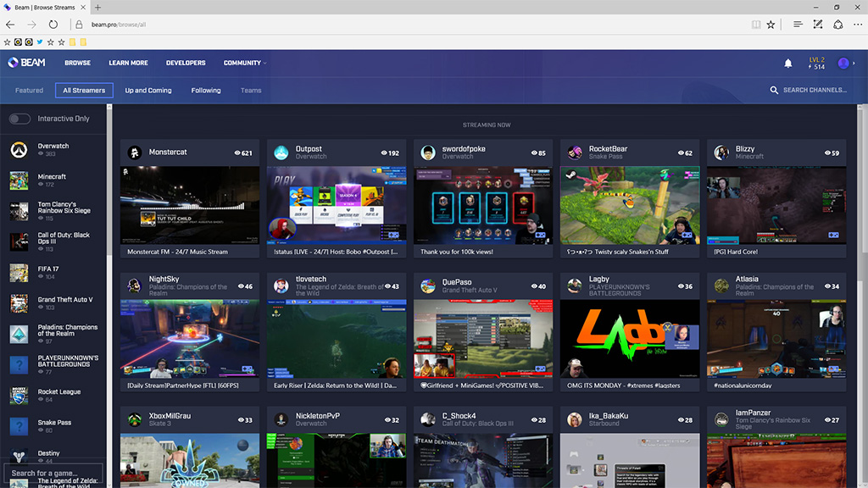Open the swordofpoke stream thumbnail
This screenshot has height=488, width=868.
[483, 205]
